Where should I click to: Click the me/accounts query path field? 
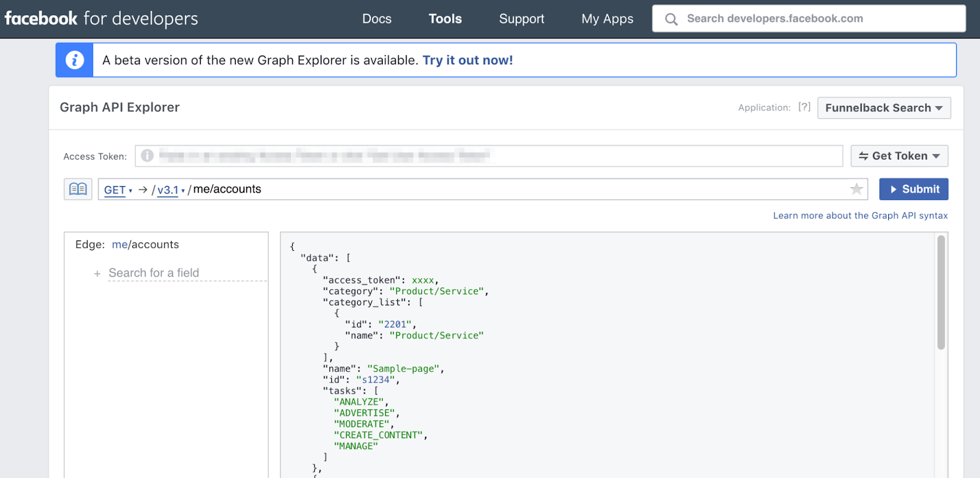click(x=483, y=189)
